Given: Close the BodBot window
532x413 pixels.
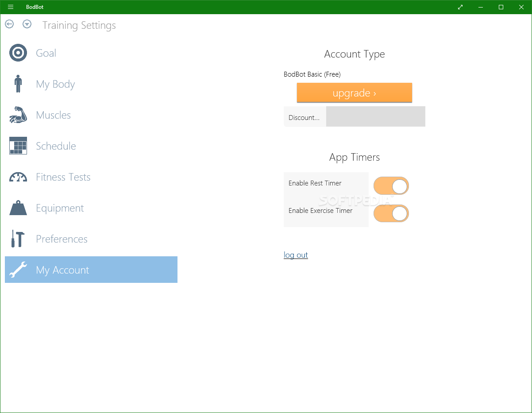Looking at the screenshot, I should coord(521,7).
